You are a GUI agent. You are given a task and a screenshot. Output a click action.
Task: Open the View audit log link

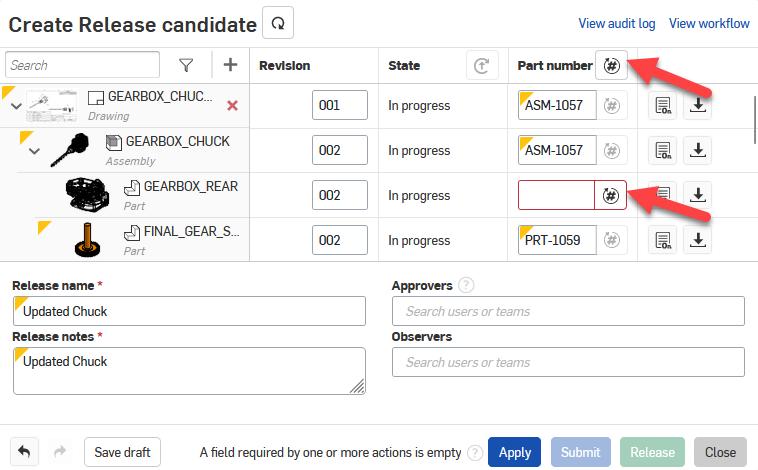(617, 24)
